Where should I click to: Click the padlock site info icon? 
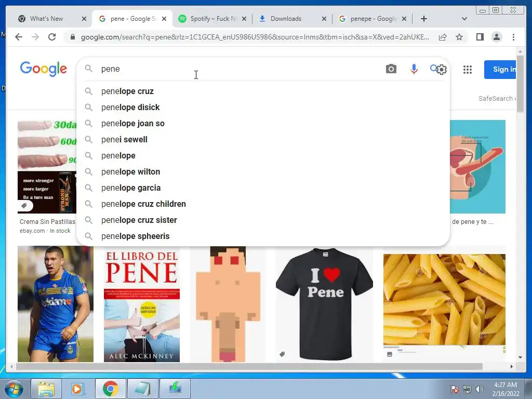(x=72, y=37)
